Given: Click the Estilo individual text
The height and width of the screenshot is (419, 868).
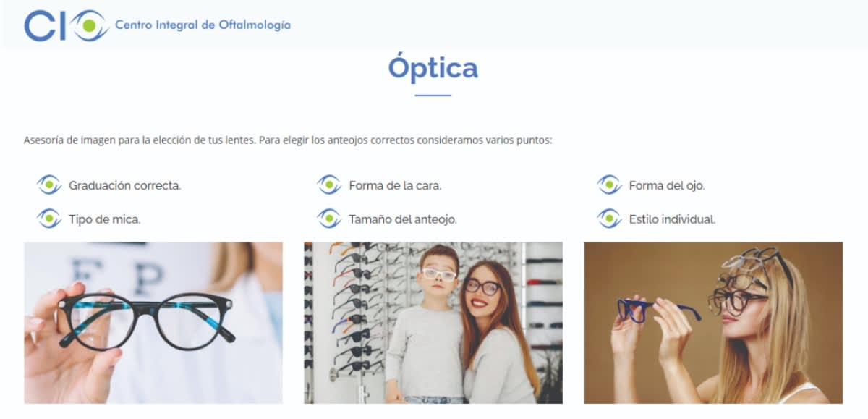Looking at the screenshot, I should [x=672, y=219].
